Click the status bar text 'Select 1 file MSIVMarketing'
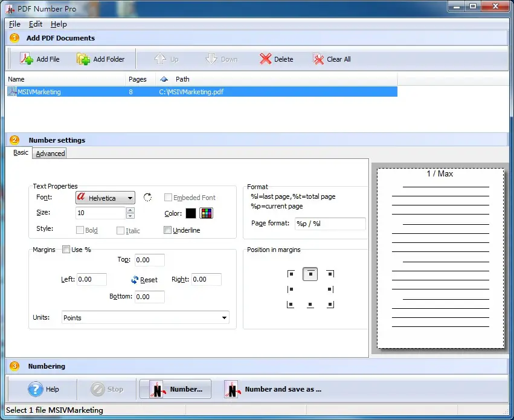514x420 pixels. point(54,410)
